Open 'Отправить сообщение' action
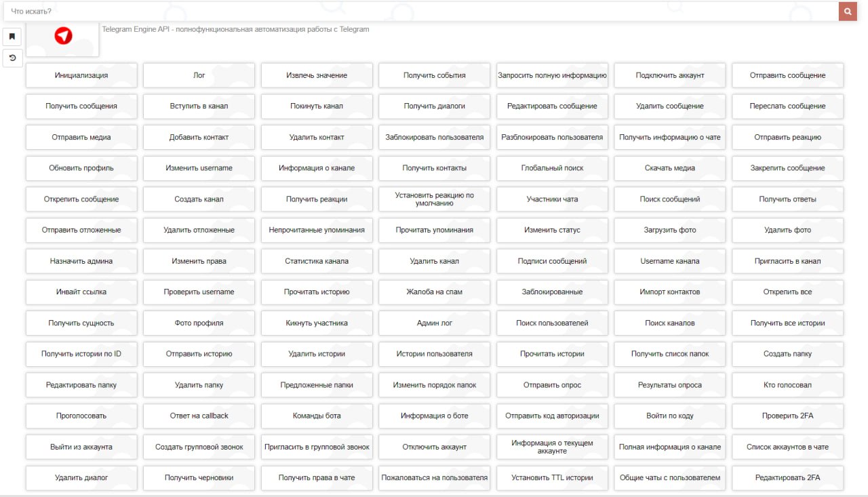Screen dimensions: 868x497 click(788, 75)
